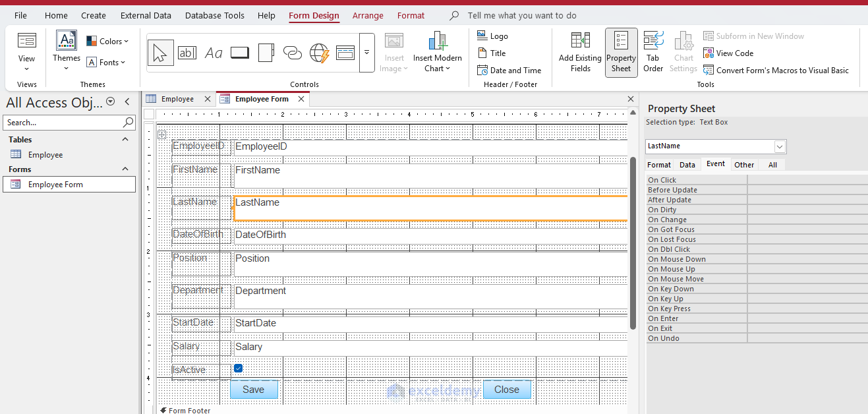Collapse the All Access Objects pane

pyautogui.click(x=127, y=102)
